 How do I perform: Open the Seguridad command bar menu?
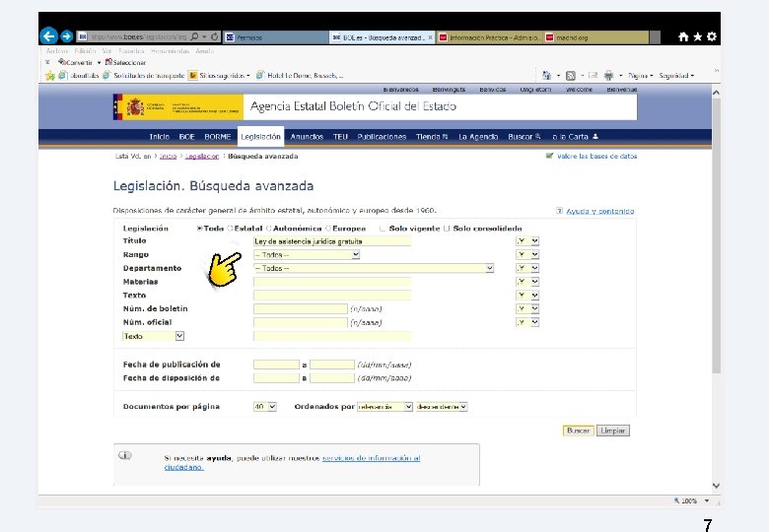676,76
